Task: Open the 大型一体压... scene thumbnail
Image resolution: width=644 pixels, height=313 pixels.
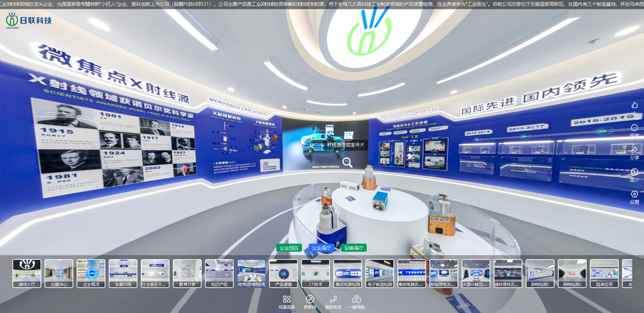Action: click(476, 273)
